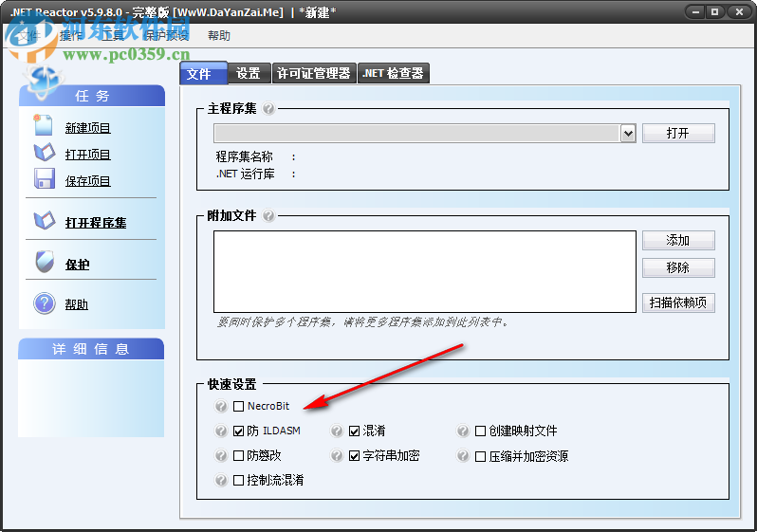Click the 打开程序集 link
The width and height of the screenshot is (757, 532).
(x=96, y=223)
